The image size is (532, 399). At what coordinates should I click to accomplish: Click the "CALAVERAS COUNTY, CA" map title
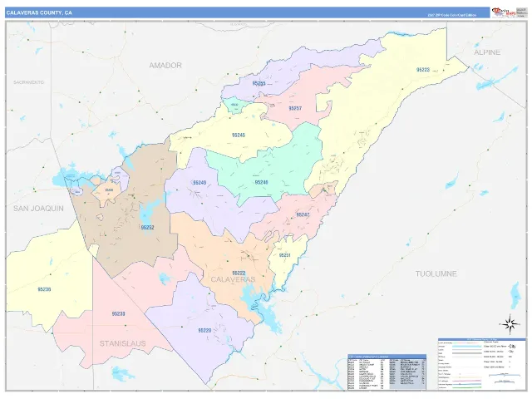[39, 13]
